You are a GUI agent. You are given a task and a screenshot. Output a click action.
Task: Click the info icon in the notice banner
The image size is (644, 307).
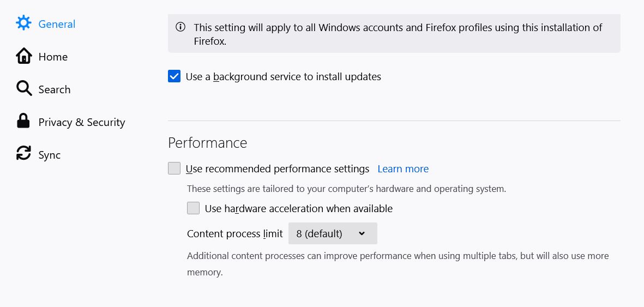pos(180,27)
